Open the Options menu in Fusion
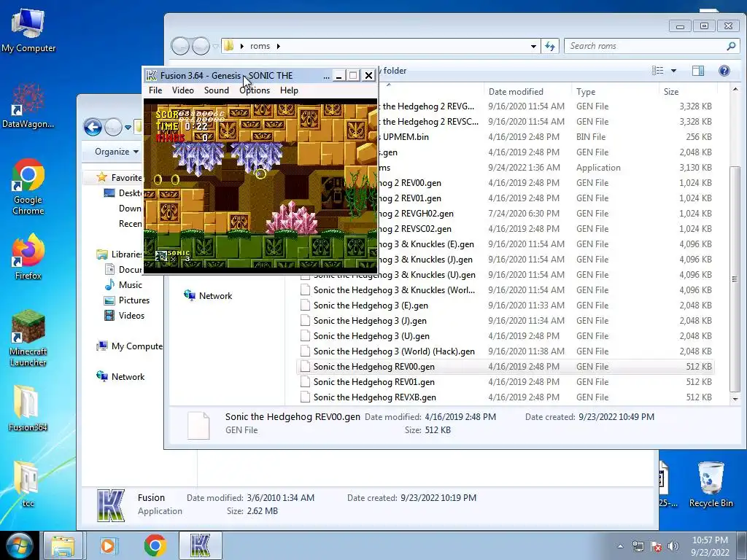Viewport: 747px width, 560px height. pos(255,90)
